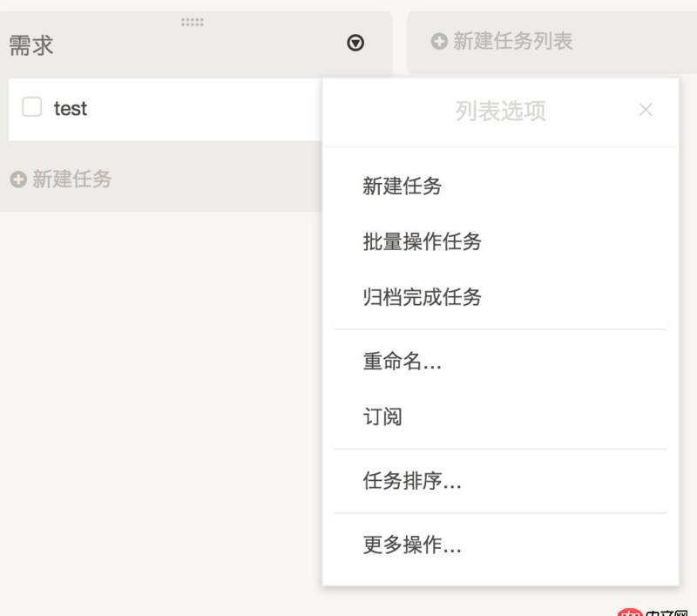Click the 列表选项 panel header

point(501,112)
